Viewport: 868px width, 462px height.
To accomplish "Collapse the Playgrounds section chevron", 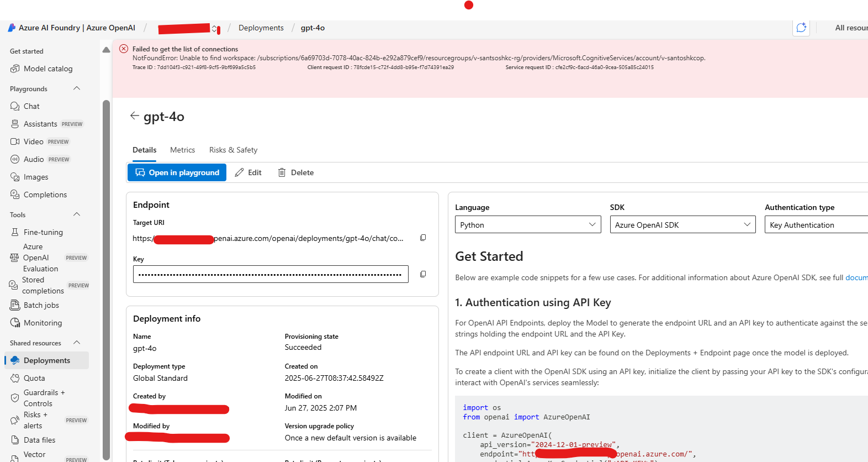I will click(x=77, y=88).
